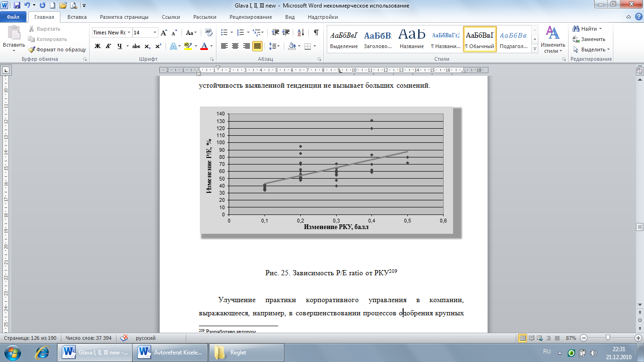Click the increase indent icon
The height and width of the screenshot is (362, 644).
coord(286,33)
